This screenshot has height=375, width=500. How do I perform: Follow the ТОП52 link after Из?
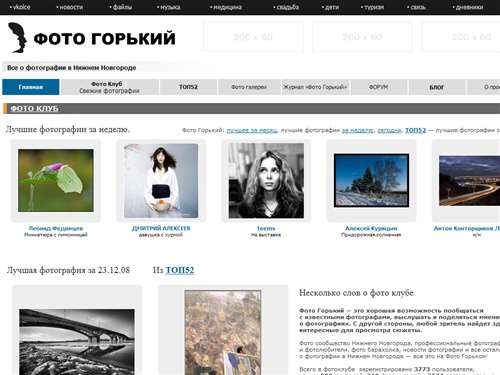pyautogui.click(x=180, y=270)
